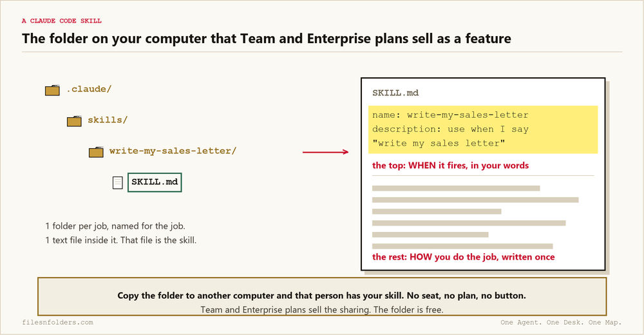The width and height of the screenshot is (644, 335).
Task: Click the skills folder icon
Action: (x=74, y=121)
